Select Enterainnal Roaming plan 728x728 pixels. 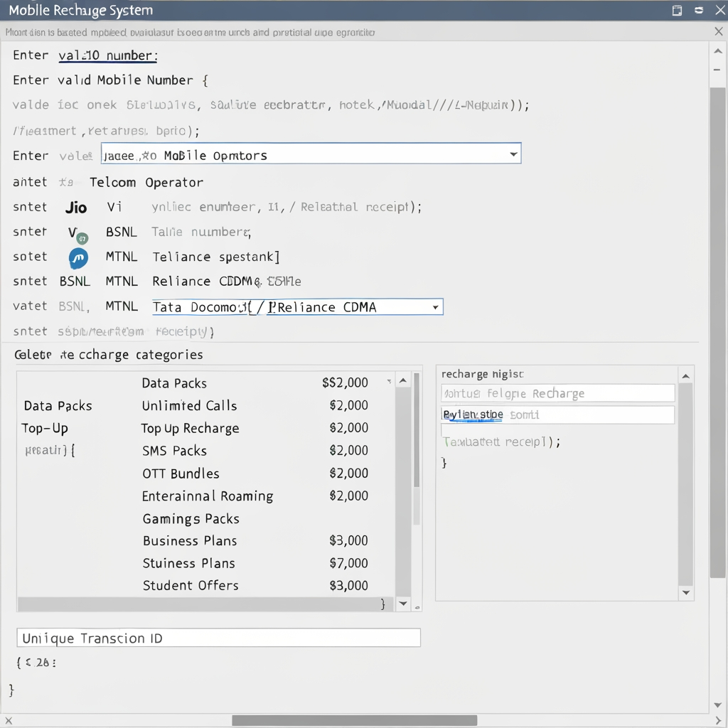(x=255, y=496)
